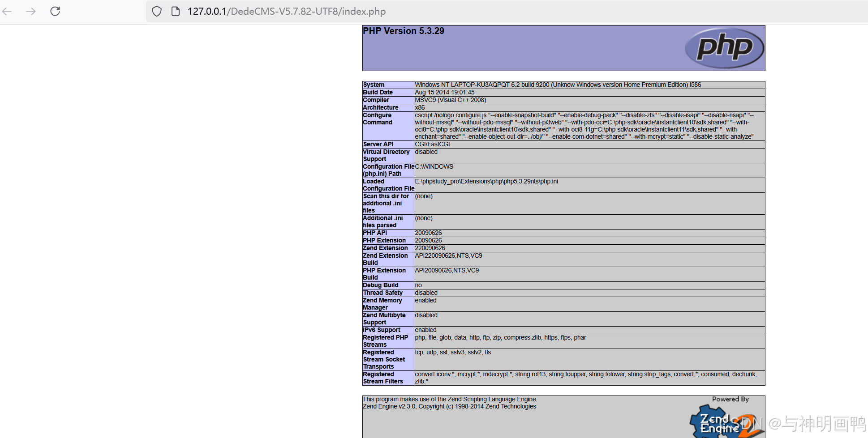868x438 pixels.
Task: View site information page icon
Action: pyautogui.click(x=176, y=11)
